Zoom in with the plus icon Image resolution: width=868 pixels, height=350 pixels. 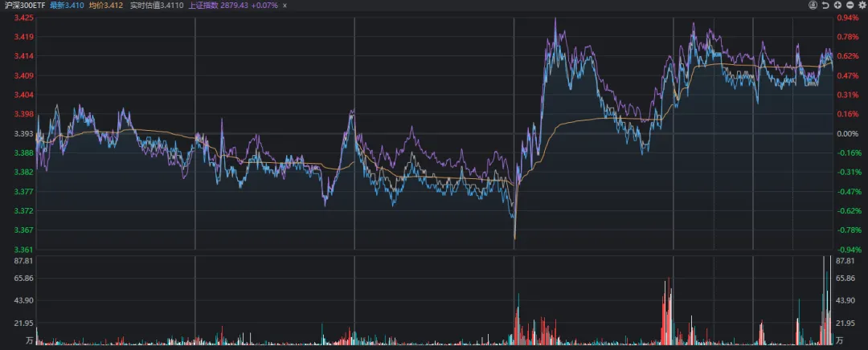click(x=837, y=5)
